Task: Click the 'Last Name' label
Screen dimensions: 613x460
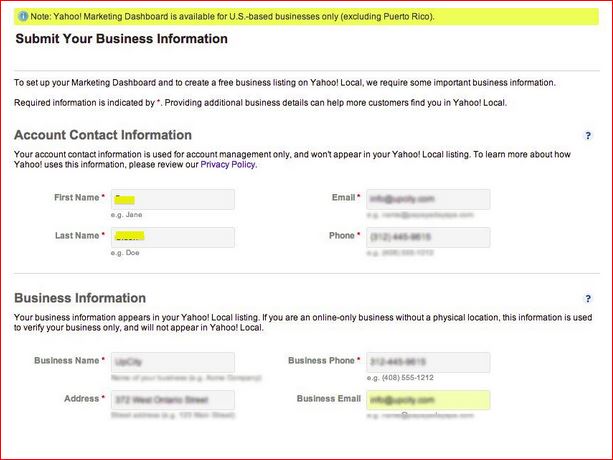Action: 77,235
